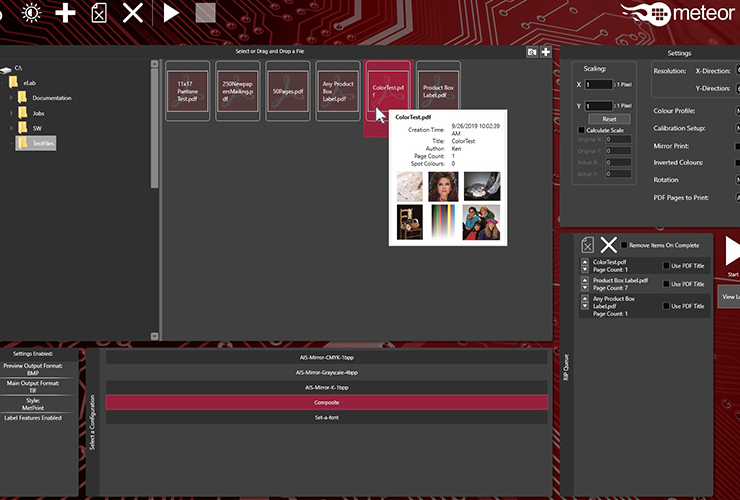Select the Set-a-font configuration
The image size is (740, 500).
pyautogui.click(x=328, y=417)
